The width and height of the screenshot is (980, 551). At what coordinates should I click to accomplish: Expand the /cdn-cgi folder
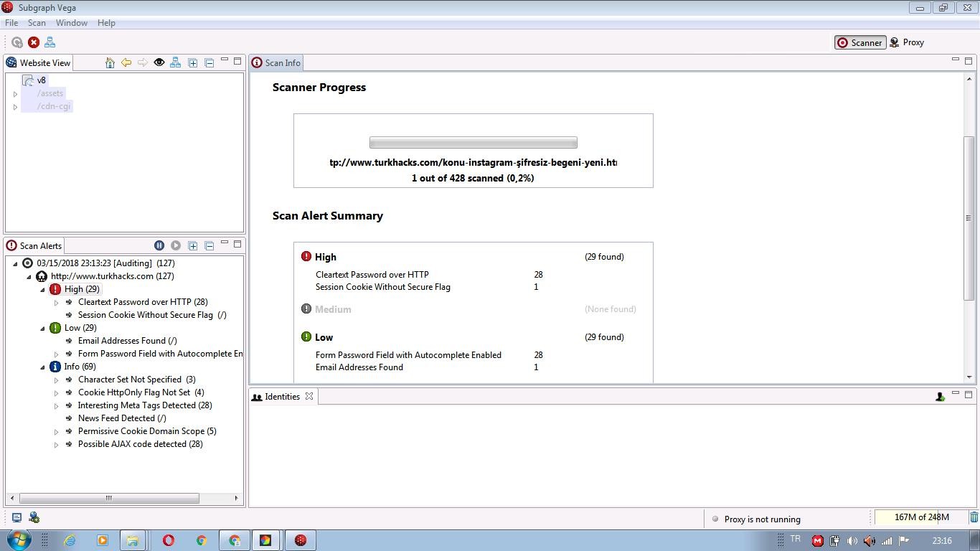click(x=15, y=107)
